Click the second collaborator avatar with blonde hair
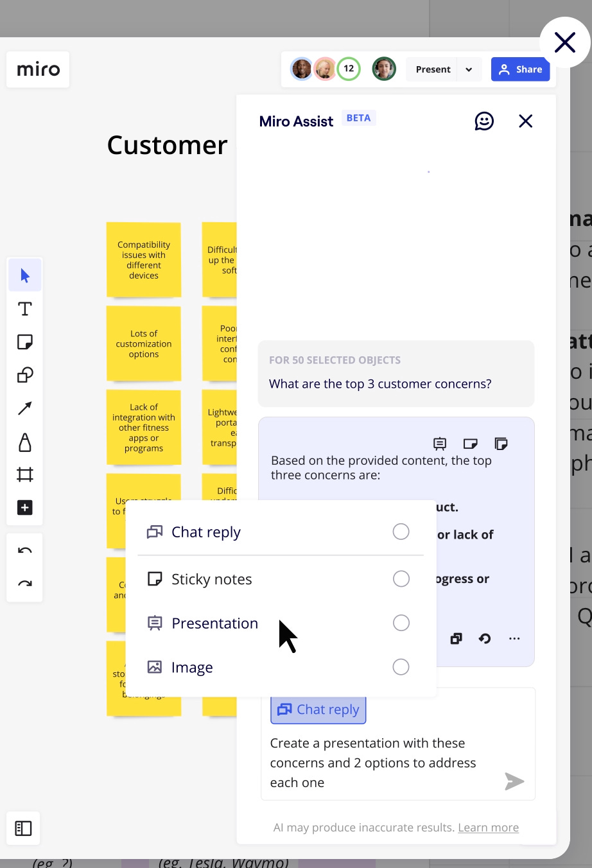Screen dimensions: 592x868 click(325, 69)
